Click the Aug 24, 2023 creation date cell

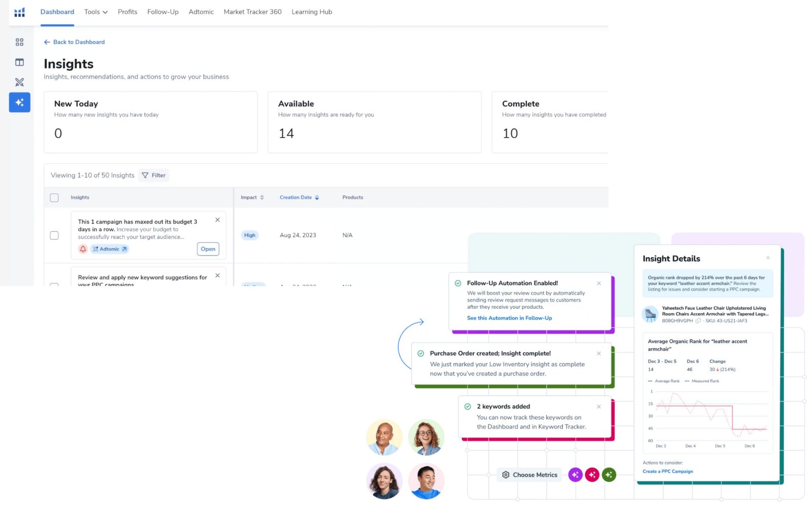298,235
